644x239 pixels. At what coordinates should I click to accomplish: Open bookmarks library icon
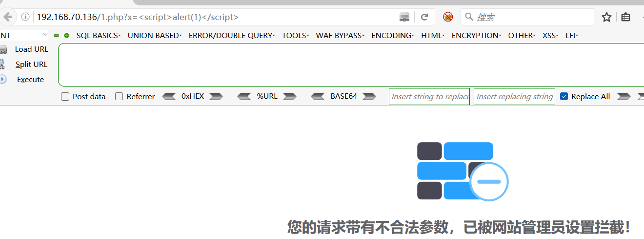click(626, 17)
